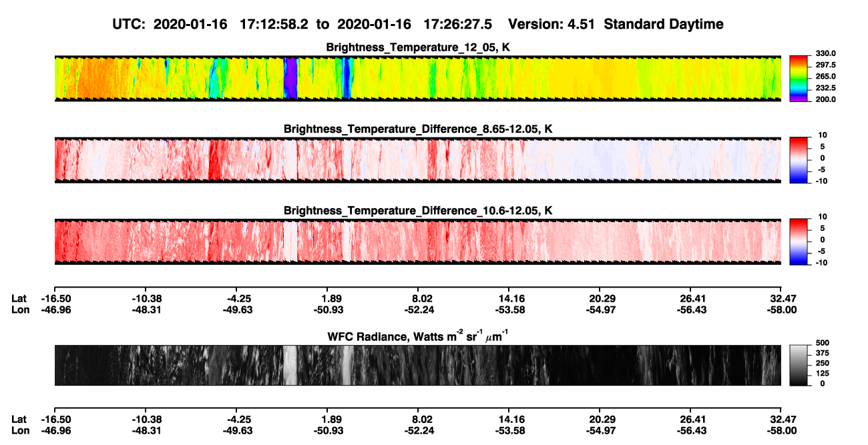Click the Brightness Temperature Difference 8.65-12.05 image strip
Viewport: 868px width, 445px height.
coord(417,159)
